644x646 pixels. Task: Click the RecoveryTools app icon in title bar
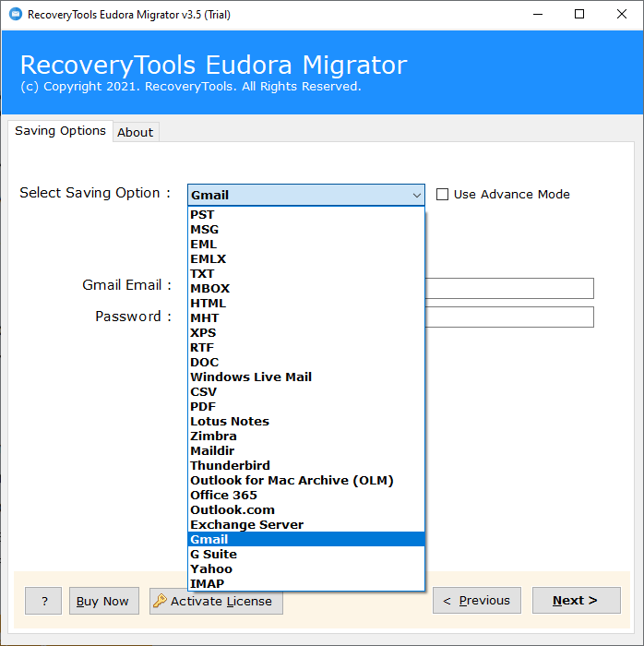pos(16,15)
